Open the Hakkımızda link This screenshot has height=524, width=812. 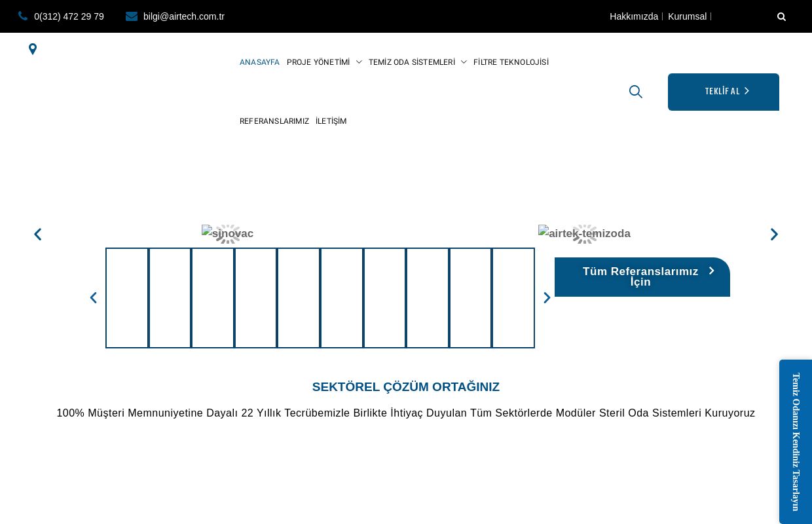633,16
